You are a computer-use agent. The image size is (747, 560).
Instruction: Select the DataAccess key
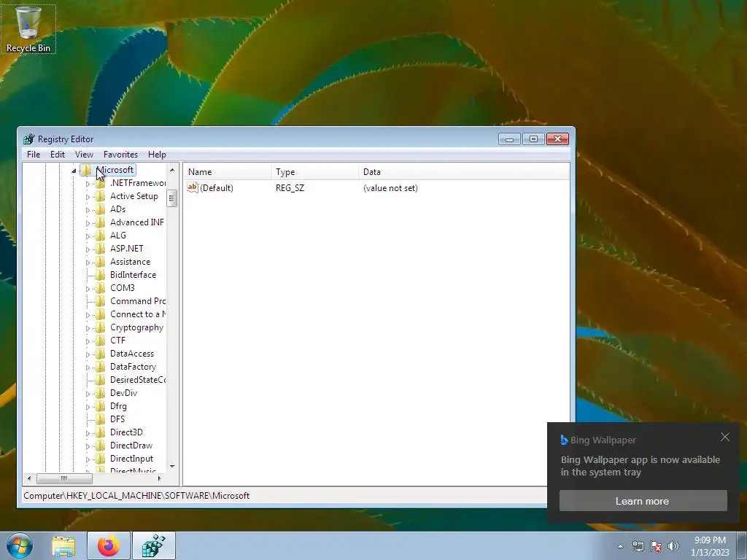(132, 354)
